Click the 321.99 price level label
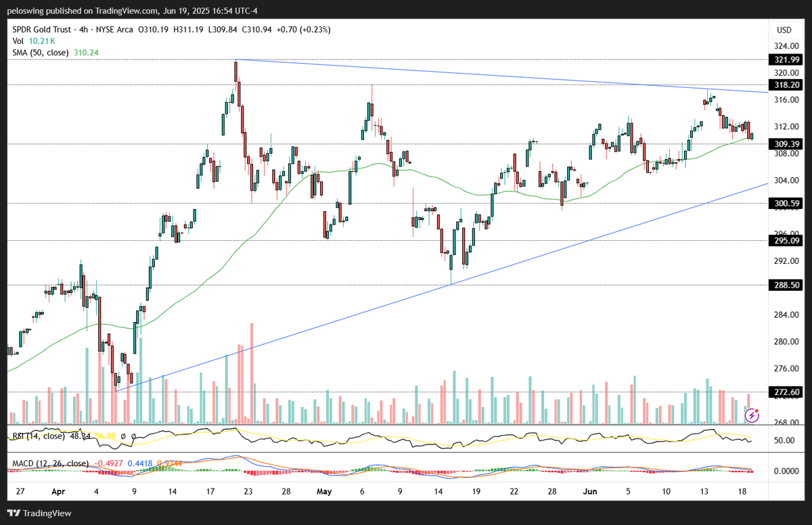The image size is (812, 525). [x=786, y=60]
